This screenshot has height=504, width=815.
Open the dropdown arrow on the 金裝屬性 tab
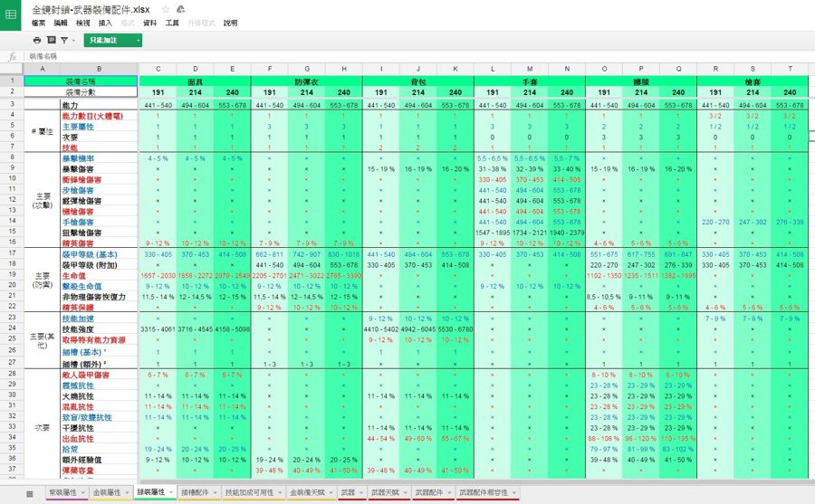coord(127,492)
